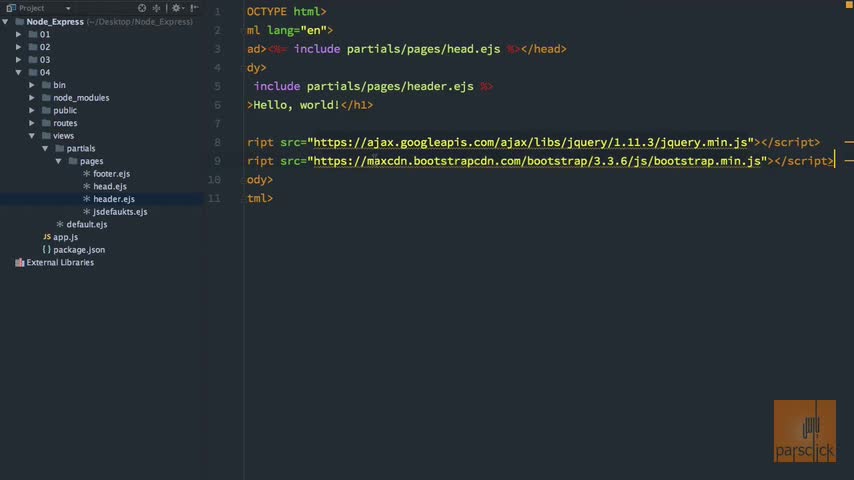Click the hide Project panel icon
Screen dimensions: 854x480
[x=194, y=8]
